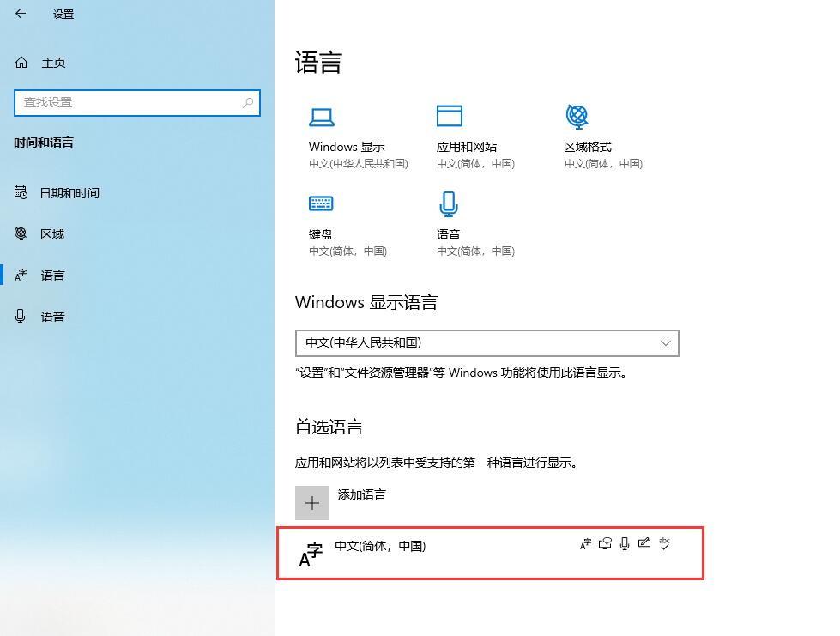Click the Windows 显示 laptop icon

[322, 118]
